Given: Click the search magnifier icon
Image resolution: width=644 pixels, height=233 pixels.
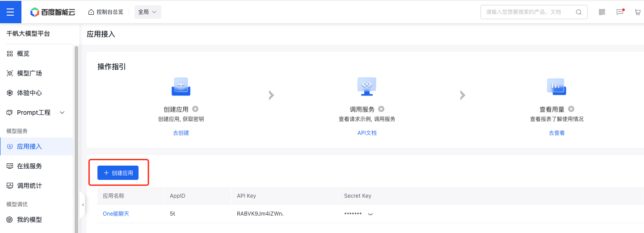Looking at the screenshot, I should 579,12.
